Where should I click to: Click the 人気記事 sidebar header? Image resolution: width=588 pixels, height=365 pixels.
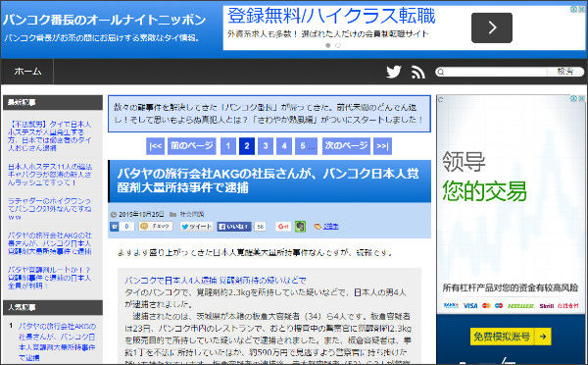click(53, 307)
